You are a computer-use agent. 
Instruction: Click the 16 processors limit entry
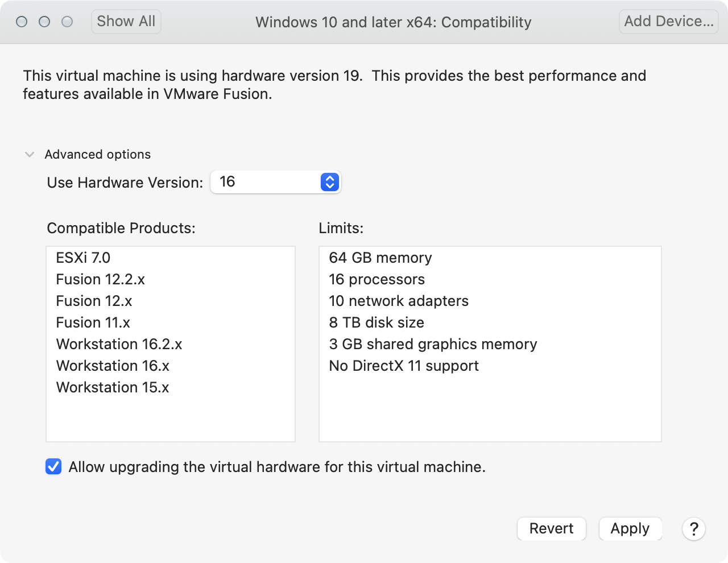tap(377, 279)
